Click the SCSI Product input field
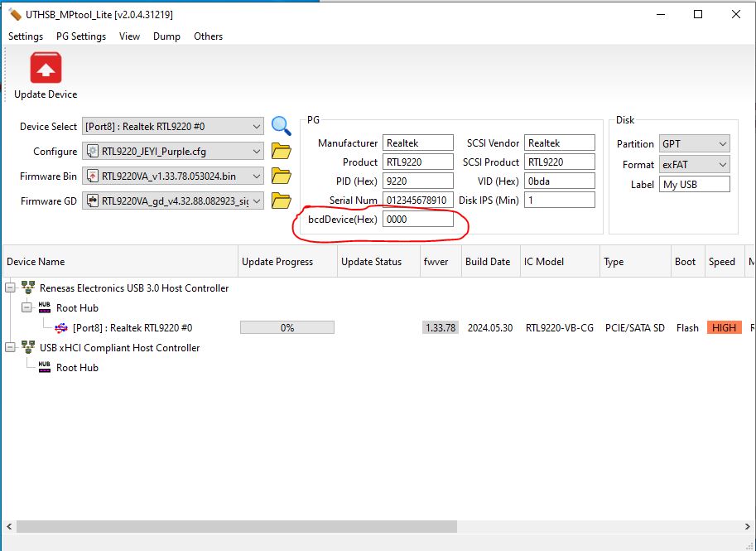756x551 pixels. coord(559,162)
